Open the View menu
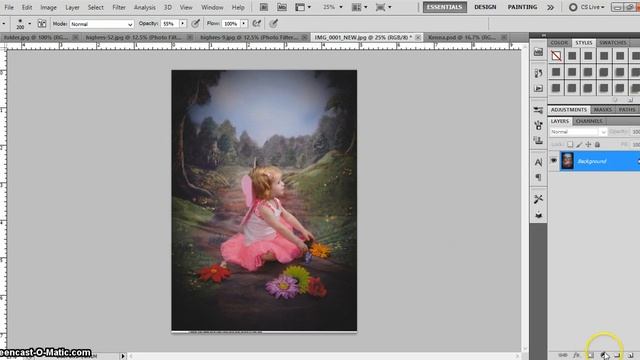 point(186,7)
